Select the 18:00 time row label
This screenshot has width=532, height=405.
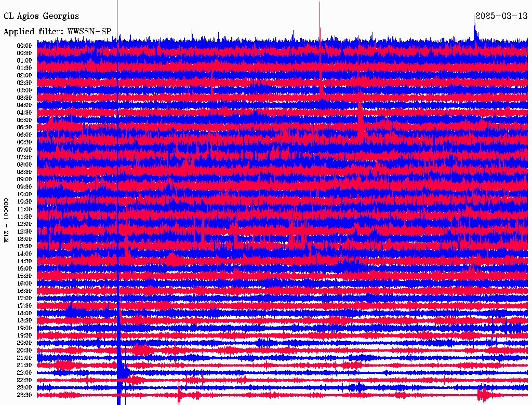(x=24, y=314)
